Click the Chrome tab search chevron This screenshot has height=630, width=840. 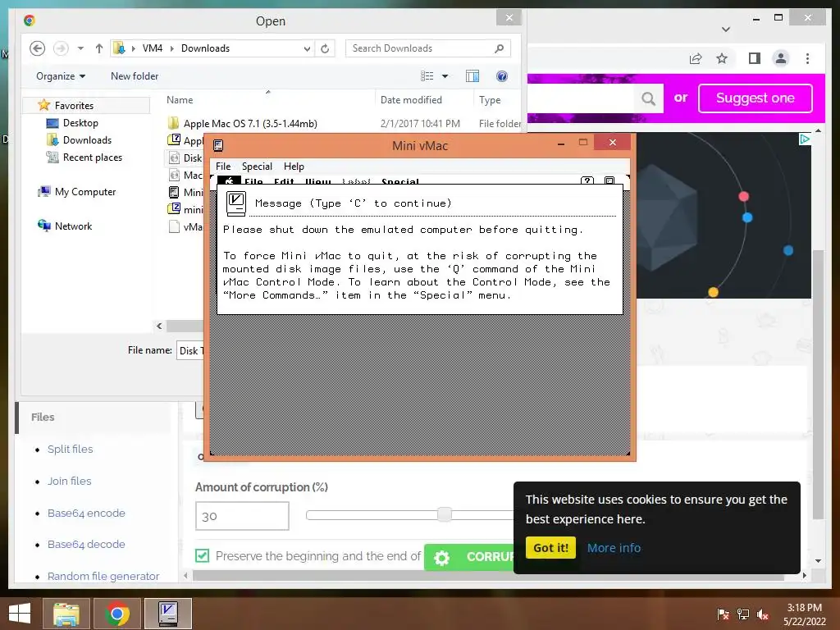726,30
